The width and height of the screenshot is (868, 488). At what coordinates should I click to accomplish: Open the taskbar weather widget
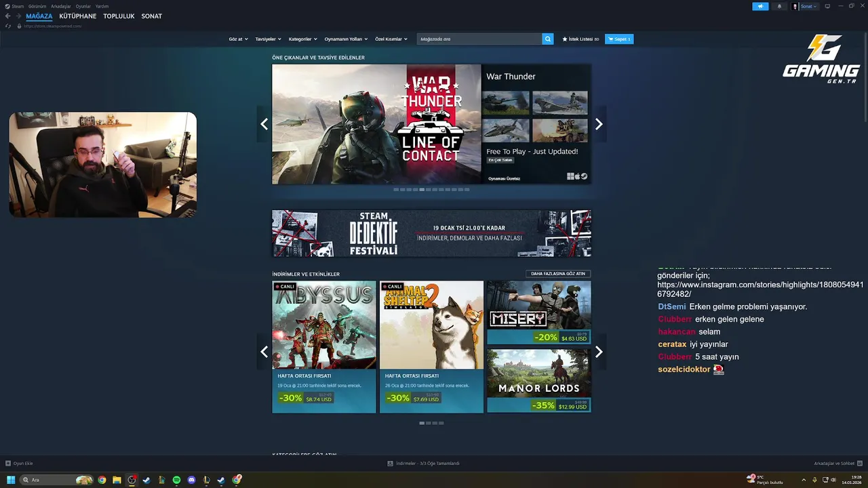[764, 479]
